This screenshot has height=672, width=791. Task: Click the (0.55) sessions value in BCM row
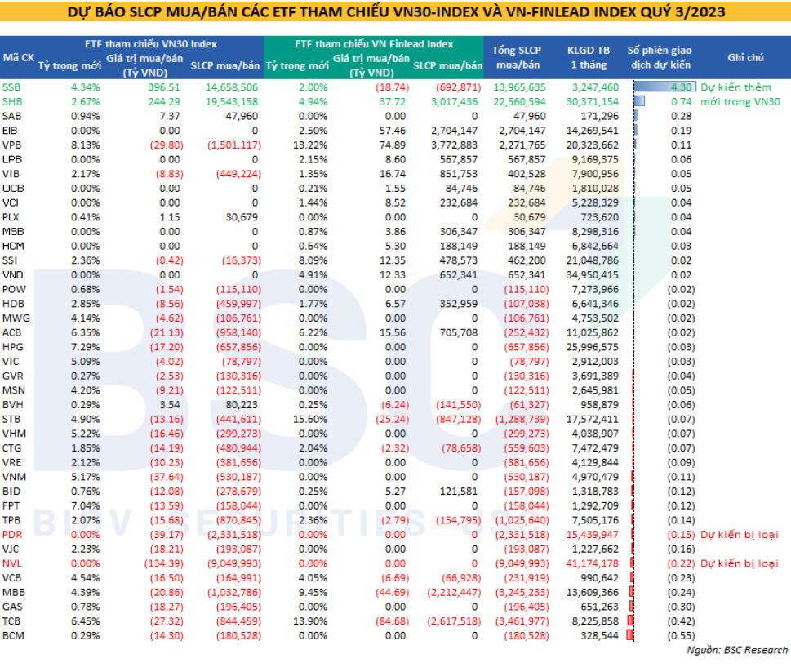pos(681,636)
